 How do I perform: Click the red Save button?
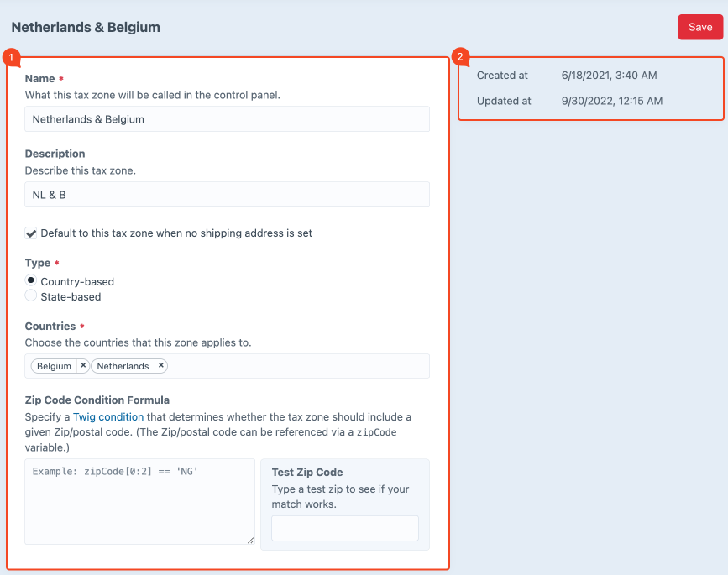tap(699, 27)
